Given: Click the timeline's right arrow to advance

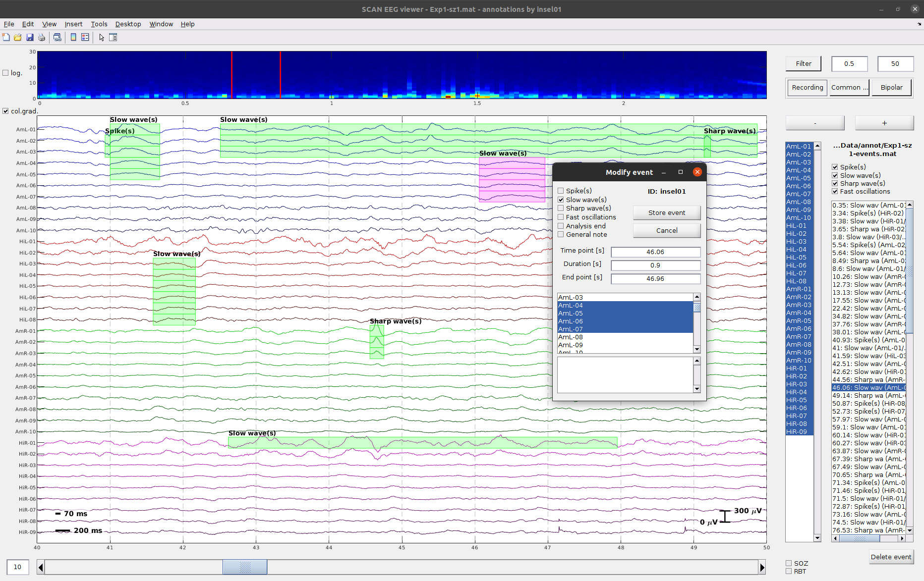Looking at the screenshot, I should point(762,567).
